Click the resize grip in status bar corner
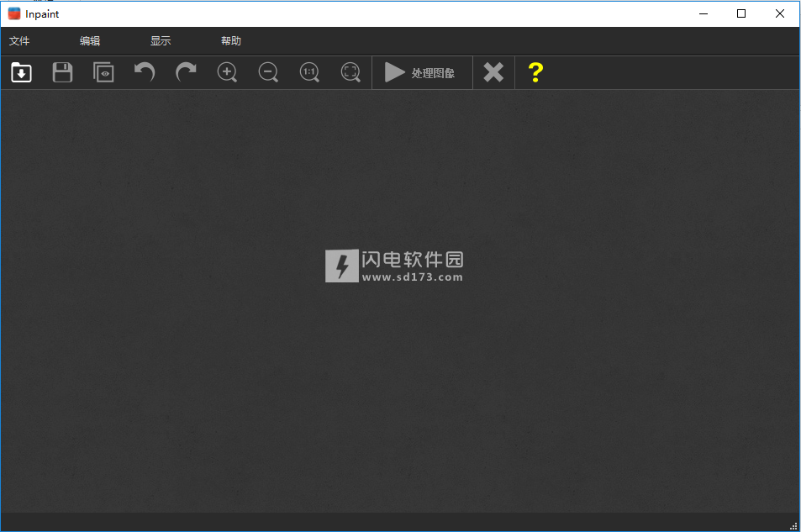The width and height of the screenshot is (801, 532). pos(793,526)
